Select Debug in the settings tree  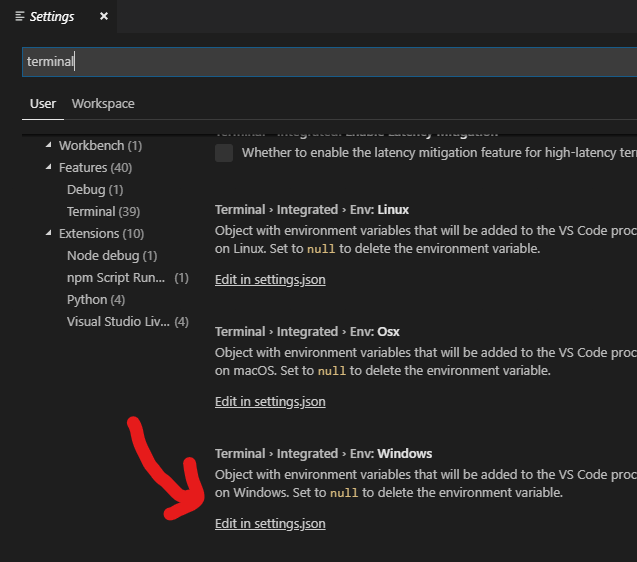click(x=95, y=190)
